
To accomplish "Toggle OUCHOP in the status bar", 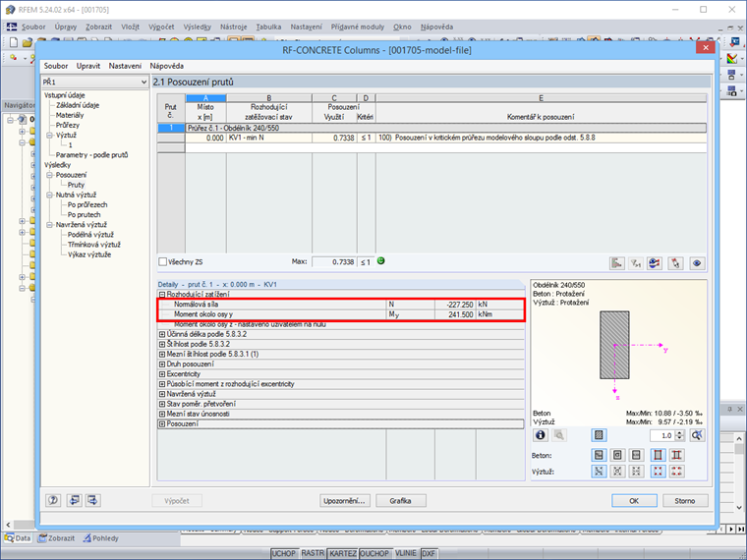I will tap(374, 553).
